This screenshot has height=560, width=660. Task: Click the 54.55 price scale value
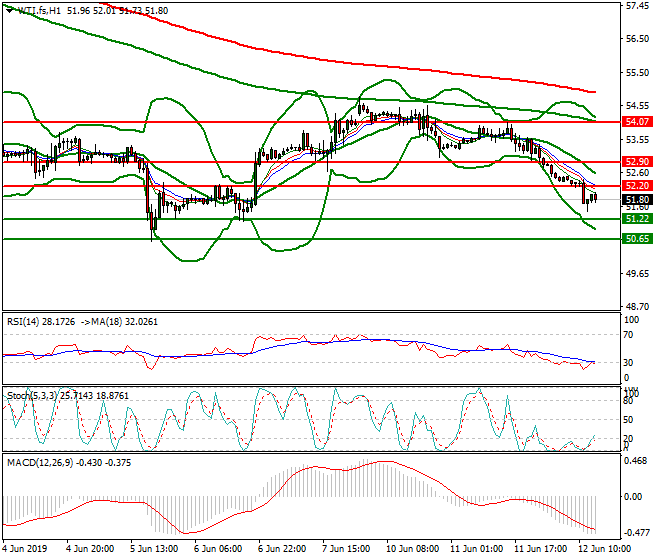(x=637, y=106)
